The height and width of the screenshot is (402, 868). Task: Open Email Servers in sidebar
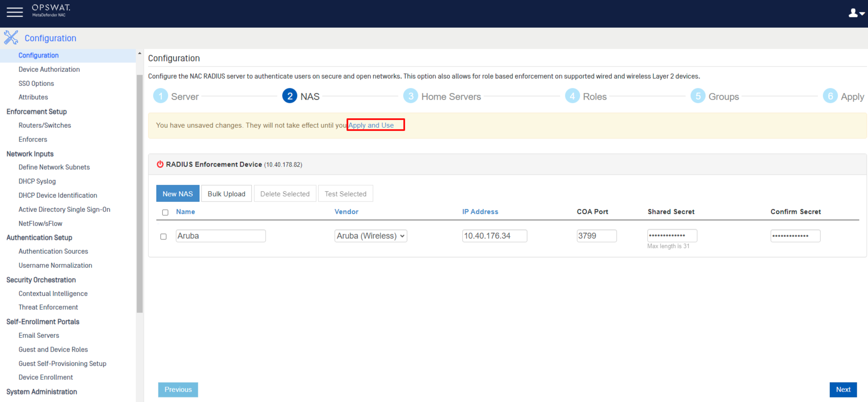pos(39,336)
